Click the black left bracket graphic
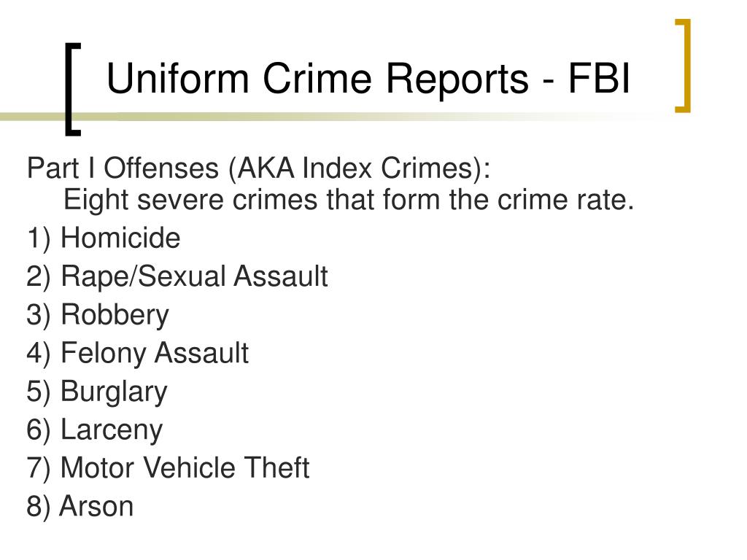The width and height of the screenshot is (747, 560). click(73, 90)
